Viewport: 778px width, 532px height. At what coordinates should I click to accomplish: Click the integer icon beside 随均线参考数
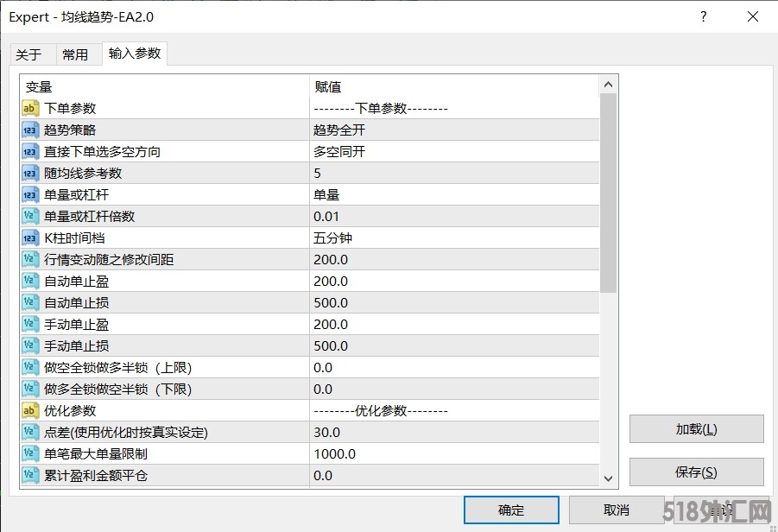(30, 174)
